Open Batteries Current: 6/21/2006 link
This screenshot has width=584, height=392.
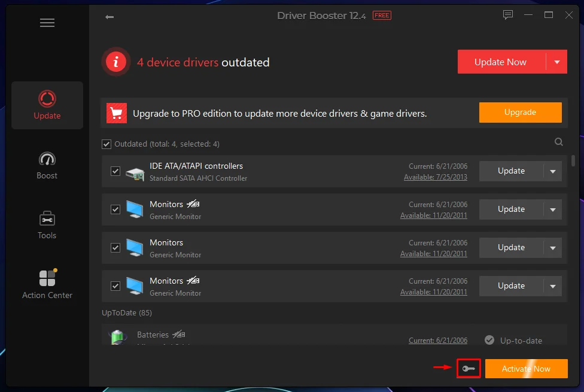(x=438, y=340)
